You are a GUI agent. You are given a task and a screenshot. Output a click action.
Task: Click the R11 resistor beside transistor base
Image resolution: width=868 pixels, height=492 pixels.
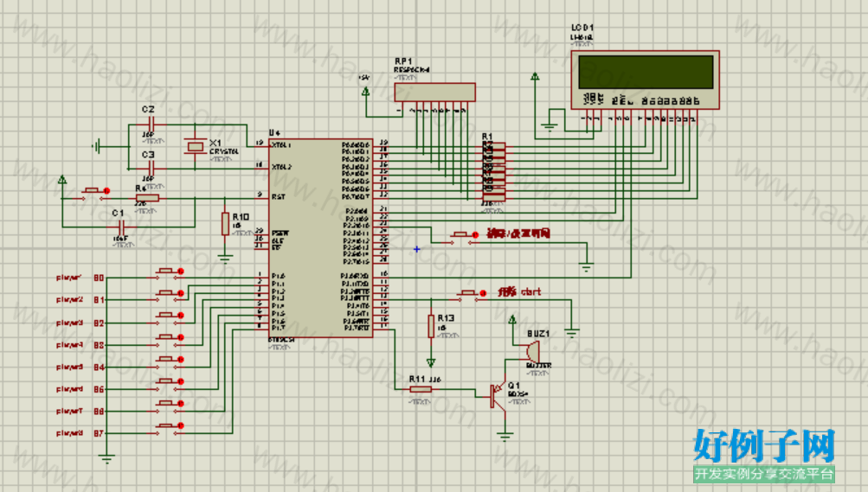pos(421,389)
